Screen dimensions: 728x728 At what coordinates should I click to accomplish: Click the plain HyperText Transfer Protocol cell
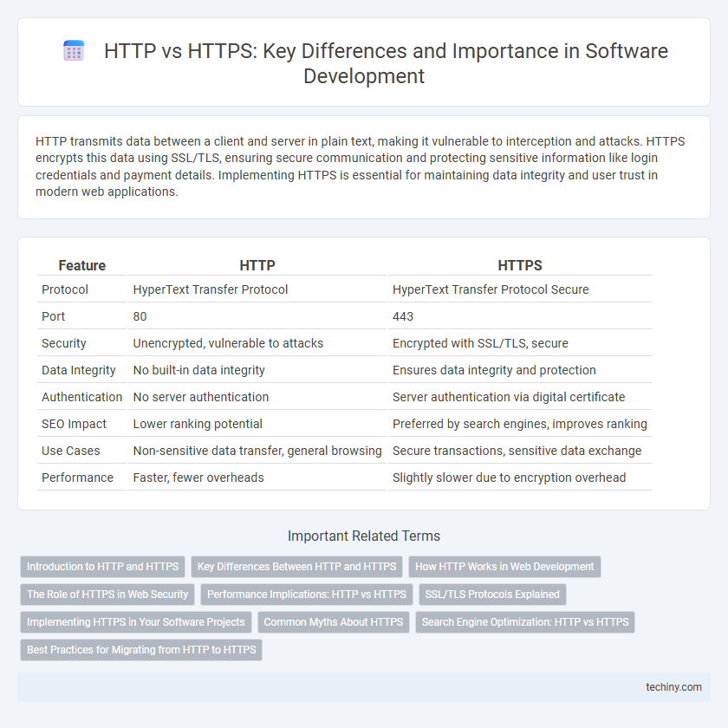257,289
